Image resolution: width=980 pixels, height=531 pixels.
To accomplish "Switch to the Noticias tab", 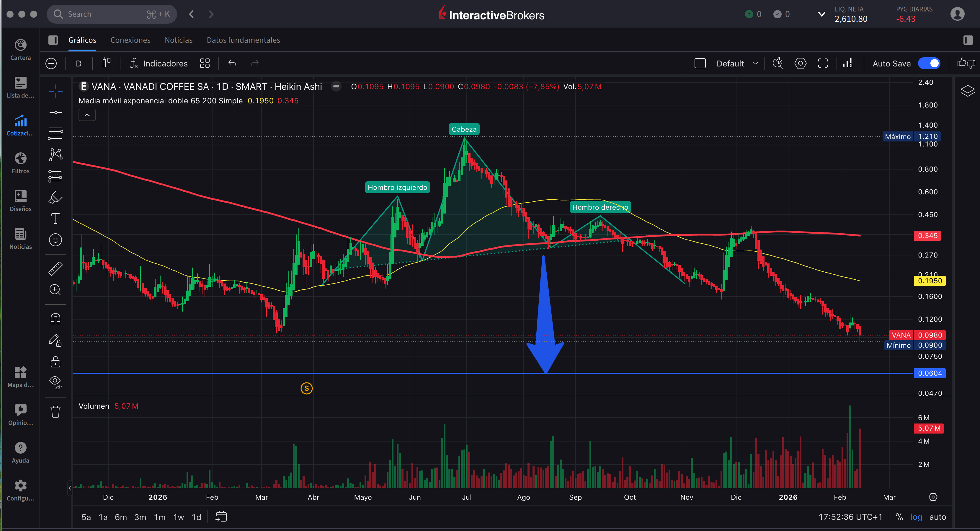I will point(178,40).
